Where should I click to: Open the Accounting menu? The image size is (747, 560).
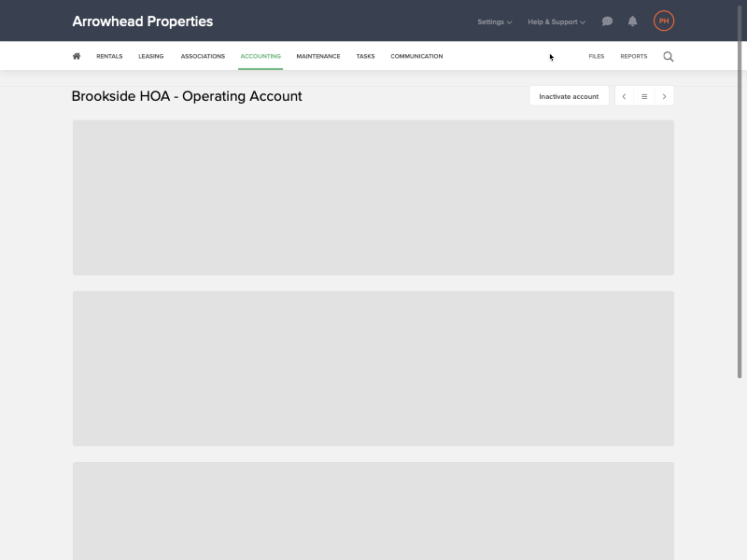[x=261, y=56]
